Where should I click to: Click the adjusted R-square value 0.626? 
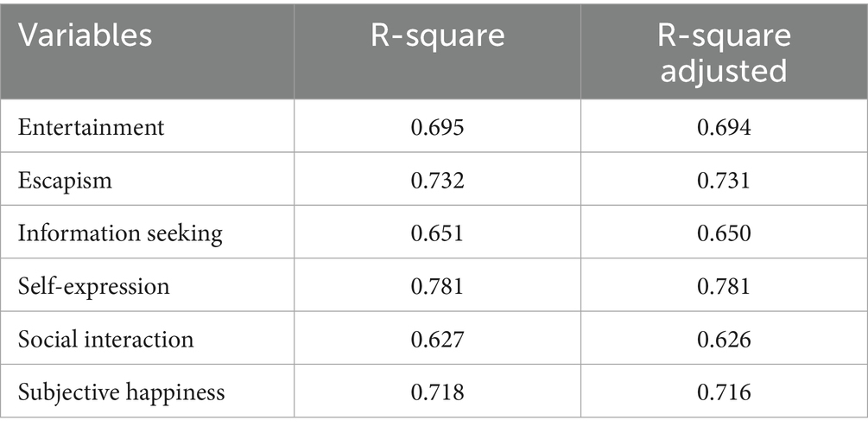click(x=722, y=339)
